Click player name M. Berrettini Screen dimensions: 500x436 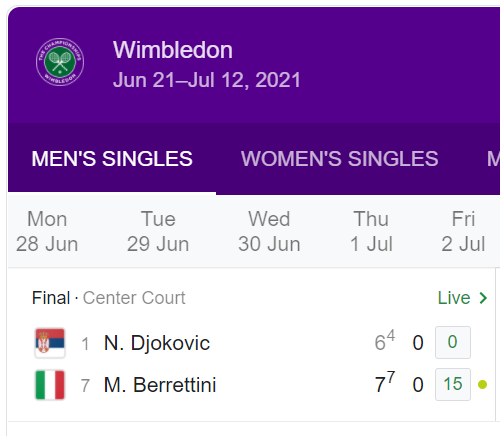pyautogui.click(x=160, y=385)
